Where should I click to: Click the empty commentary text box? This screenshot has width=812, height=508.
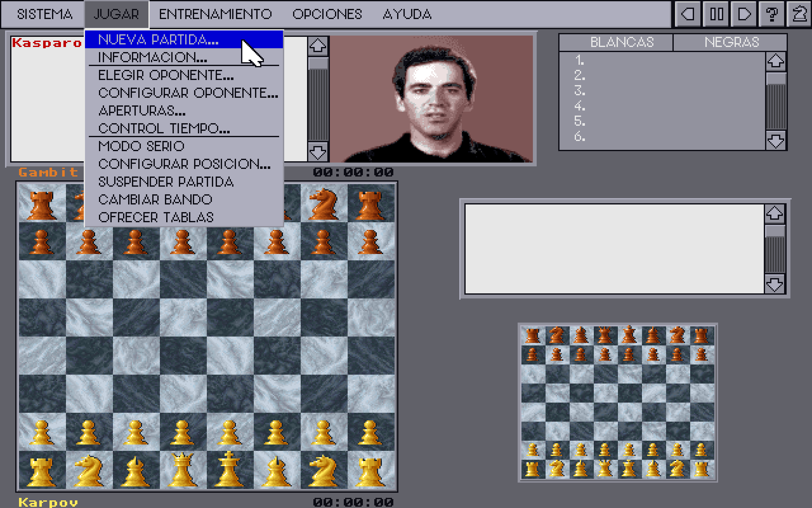[614, 249]
